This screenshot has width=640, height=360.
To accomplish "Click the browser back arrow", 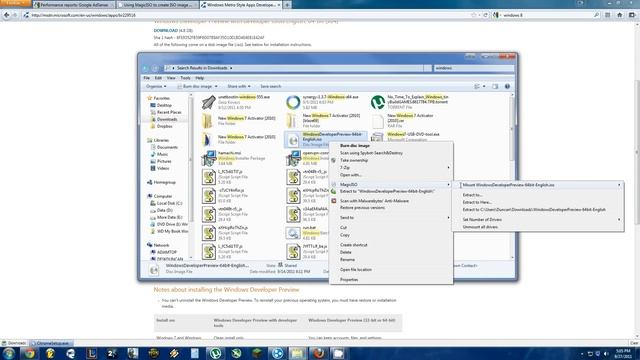I will pos(7,15).
